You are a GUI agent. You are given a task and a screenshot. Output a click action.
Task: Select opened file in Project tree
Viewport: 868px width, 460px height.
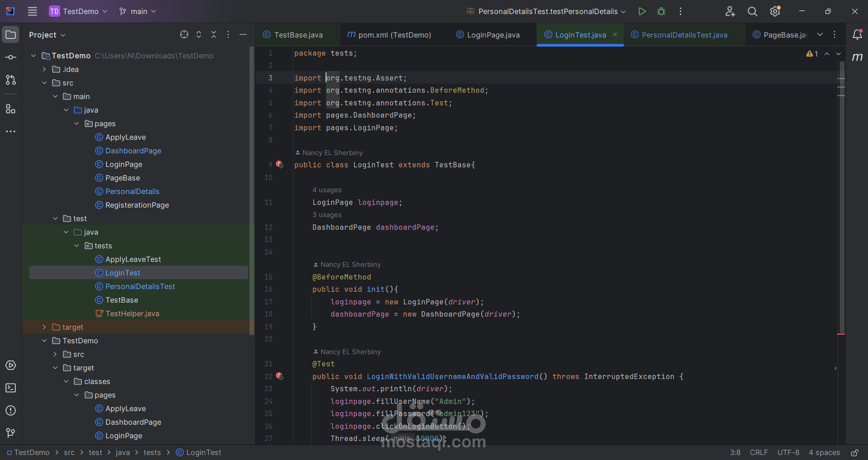(184, 35)
